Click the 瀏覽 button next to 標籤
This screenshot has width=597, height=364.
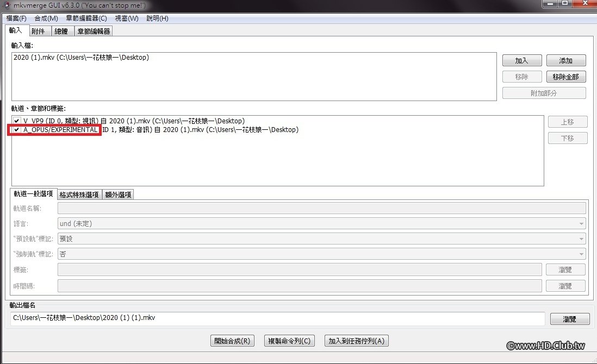coord(565,269)
